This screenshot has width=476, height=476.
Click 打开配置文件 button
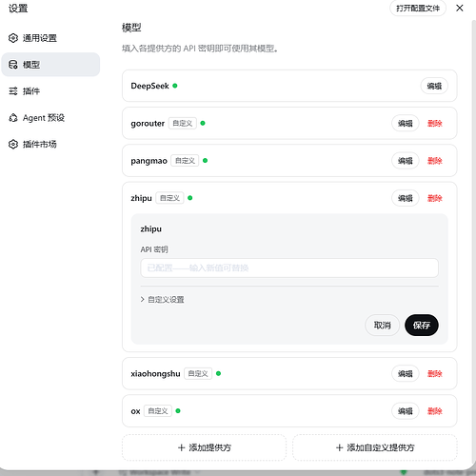coord(418,8)
